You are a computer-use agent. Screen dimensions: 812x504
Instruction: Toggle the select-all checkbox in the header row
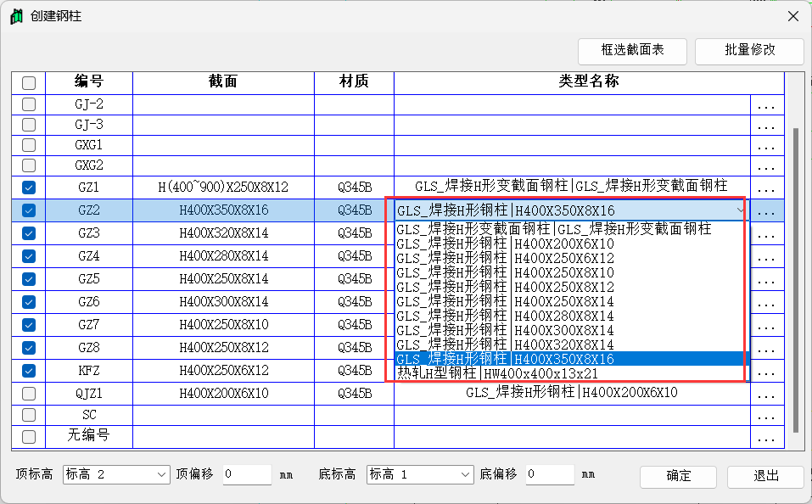[x=29, y=83]
